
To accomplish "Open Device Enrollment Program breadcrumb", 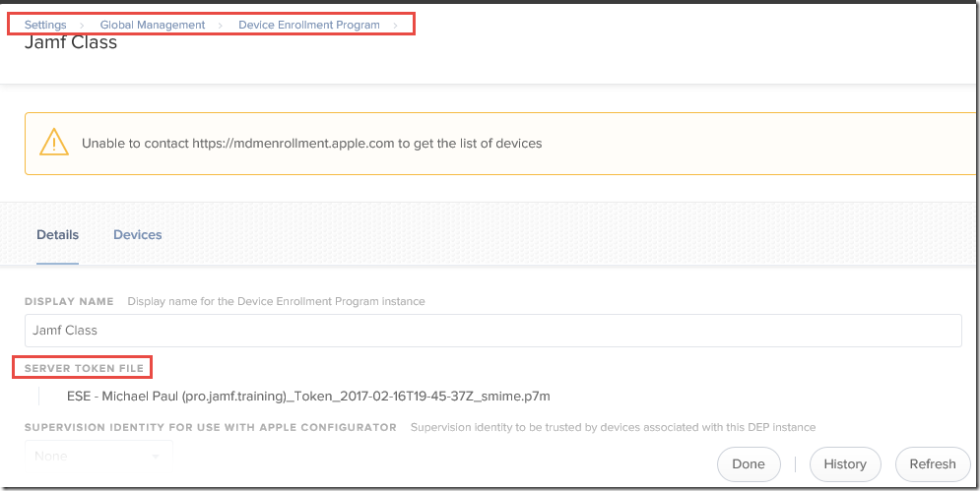I will coord(308,25).
